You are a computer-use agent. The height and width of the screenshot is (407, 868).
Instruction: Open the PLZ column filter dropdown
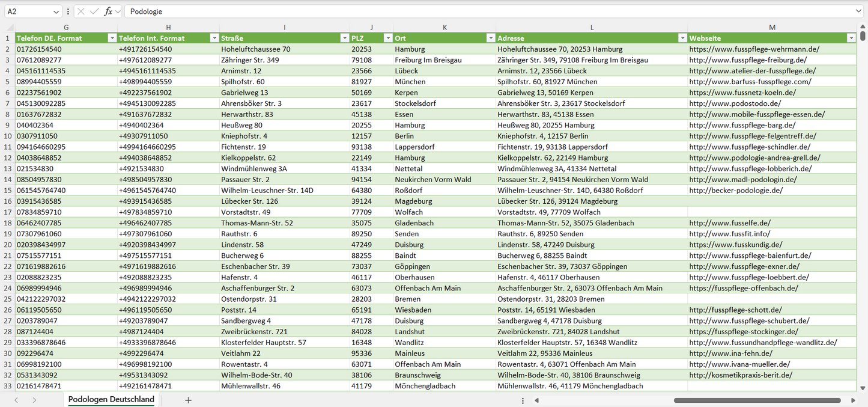[387, 38]
